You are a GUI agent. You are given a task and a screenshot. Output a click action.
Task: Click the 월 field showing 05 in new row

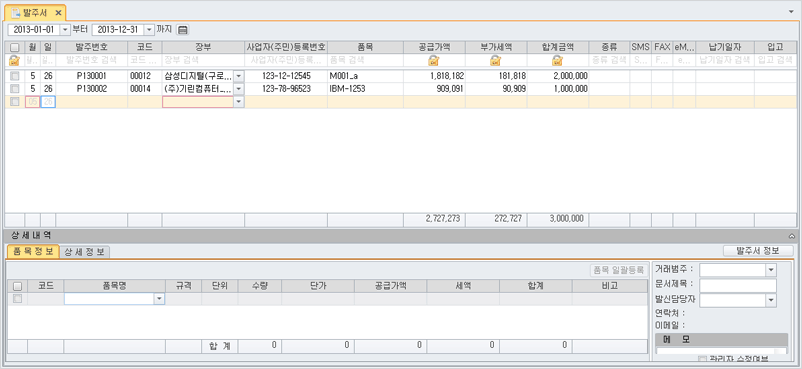pyautogui.click(x=32, y=102)
